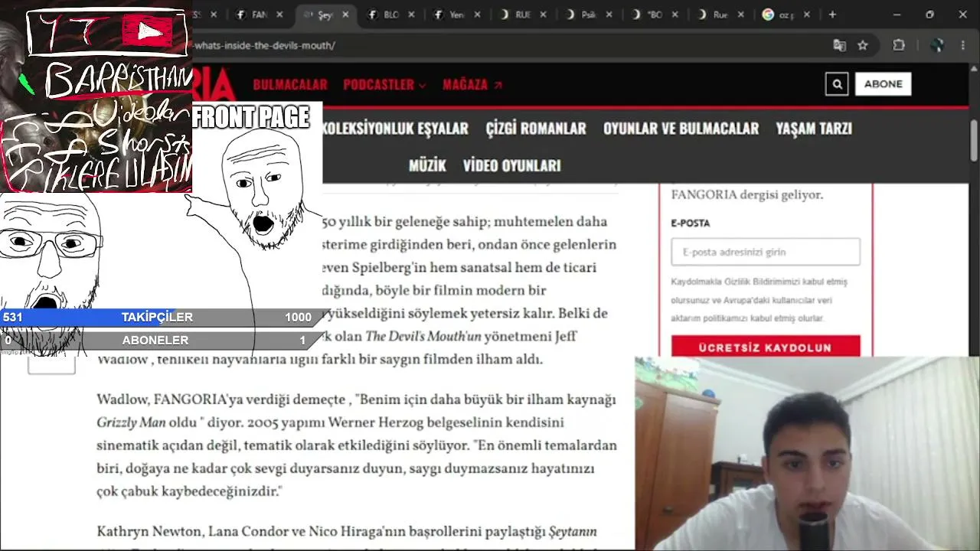The width and height of the screenshot is (980, 551).
Task: Click the italic title 'The Devil's Mouth'un'
Action: pos(423,336)
